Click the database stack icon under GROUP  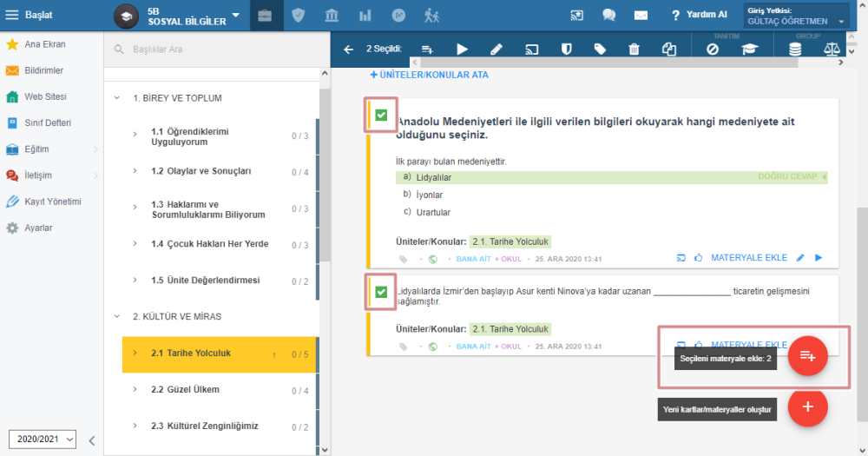coord(795,50)
